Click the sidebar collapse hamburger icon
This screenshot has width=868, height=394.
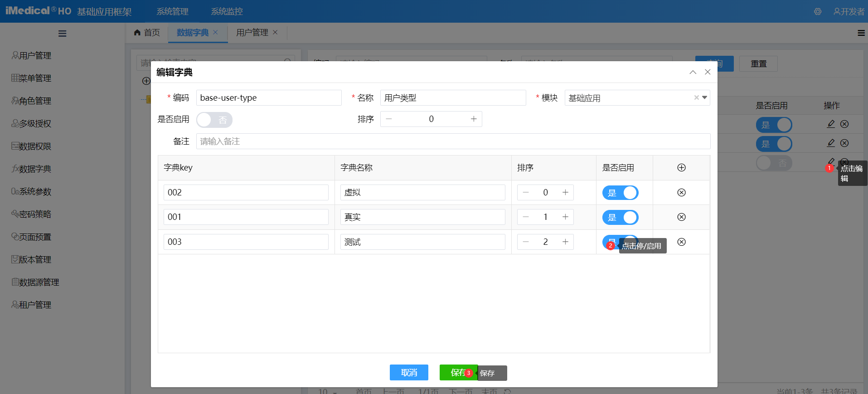(63, 34)
